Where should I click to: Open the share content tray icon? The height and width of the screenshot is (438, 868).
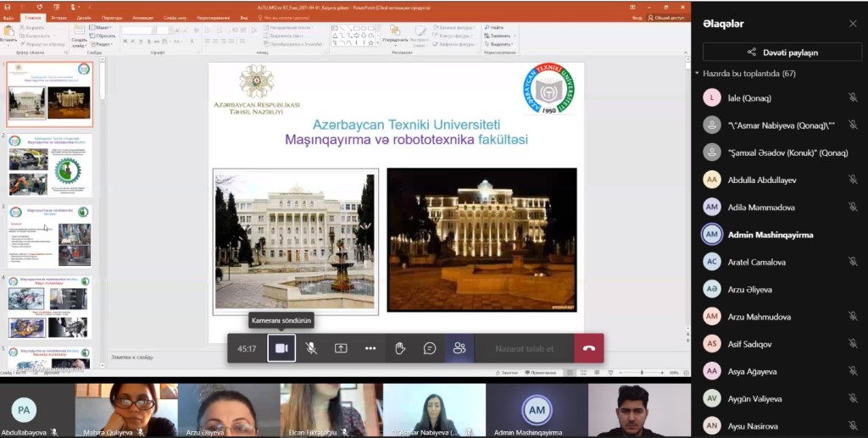(341, 348)
